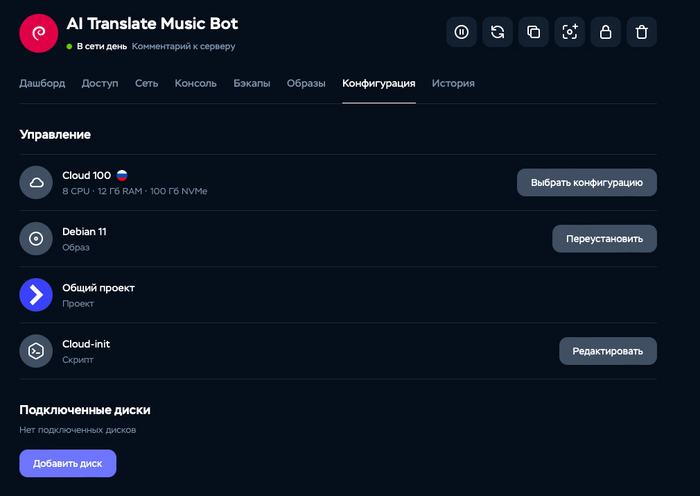700x496 pixels.
Task: Open the Дашборд tab
Action: (42, 84)
